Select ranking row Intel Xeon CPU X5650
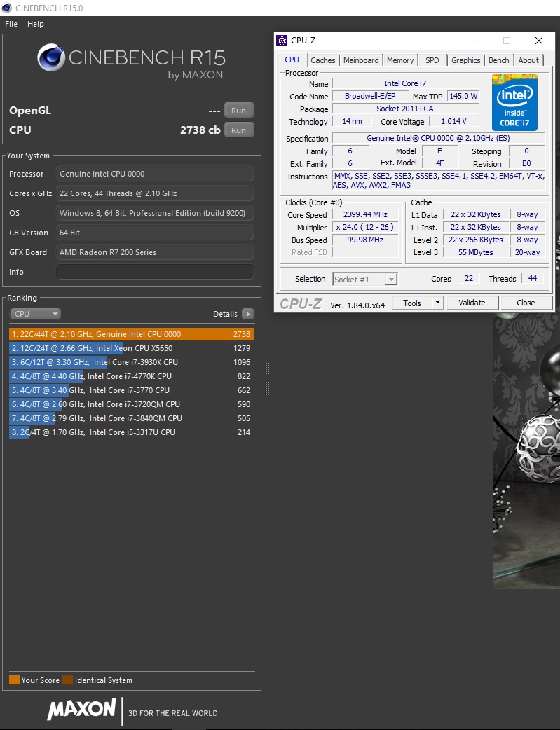Screen dimensions: 560x730 [x=131, y=348]
